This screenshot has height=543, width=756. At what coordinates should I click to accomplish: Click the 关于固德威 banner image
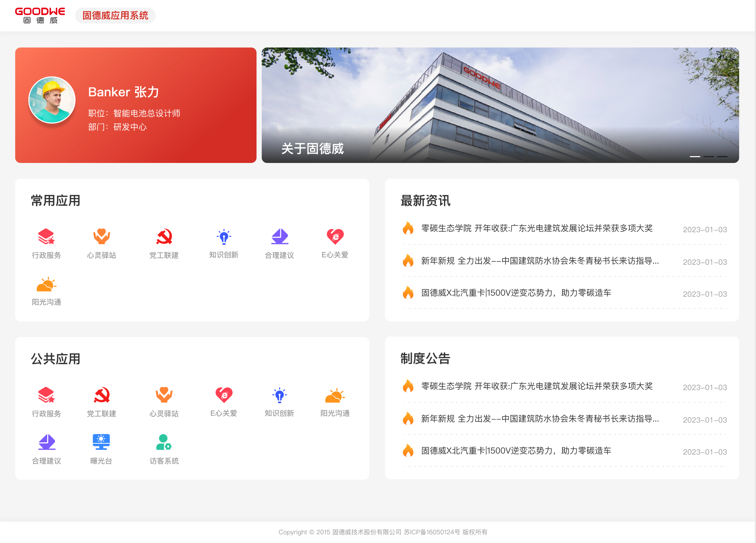pyautogui.click(x=500, y=105)
